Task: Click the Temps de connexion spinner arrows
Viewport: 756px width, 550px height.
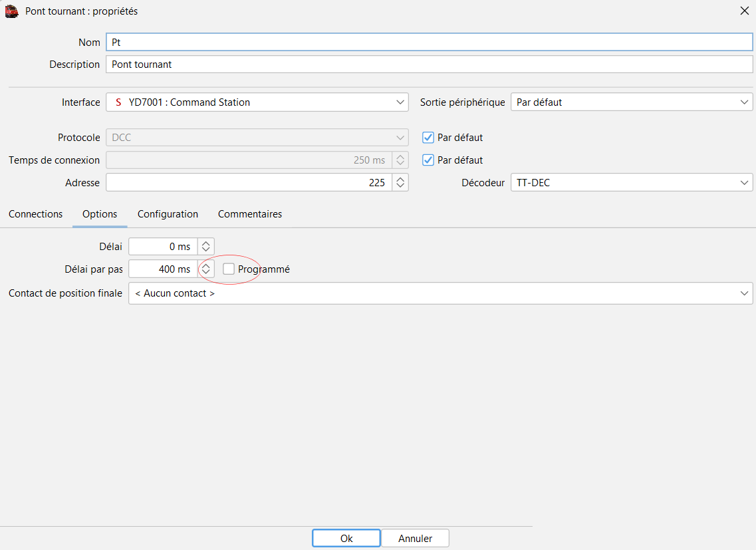Action: (x=400, y=160)
